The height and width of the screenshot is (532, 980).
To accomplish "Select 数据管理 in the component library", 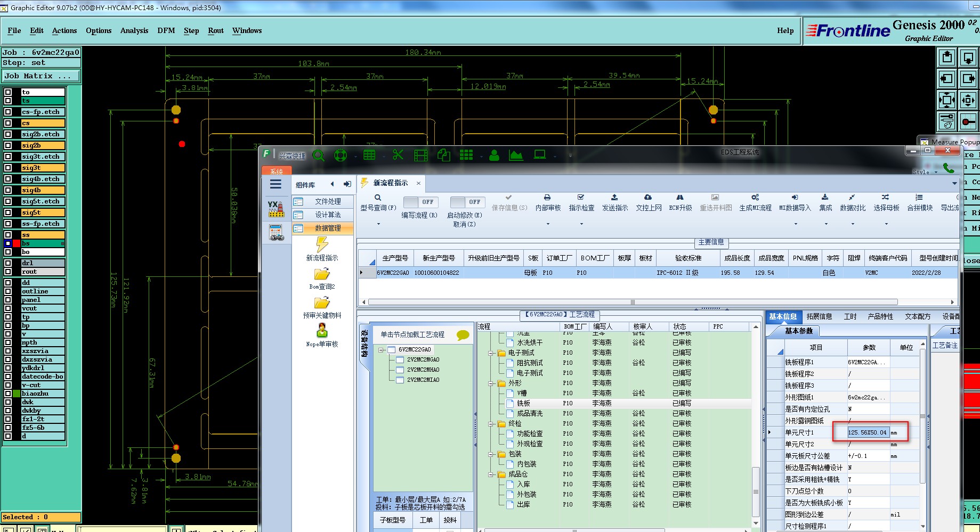I will click(x=327, y=228).
